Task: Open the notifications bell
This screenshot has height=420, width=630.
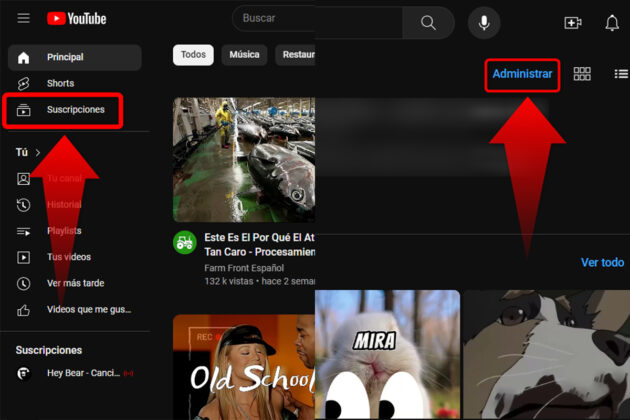Action: coord(612,23)
